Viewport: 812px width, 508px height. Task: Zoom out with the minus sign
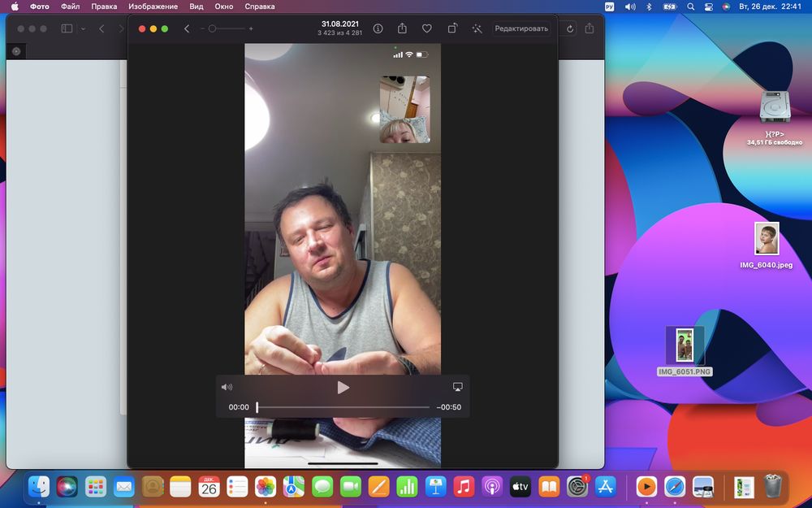click(202, 28)
